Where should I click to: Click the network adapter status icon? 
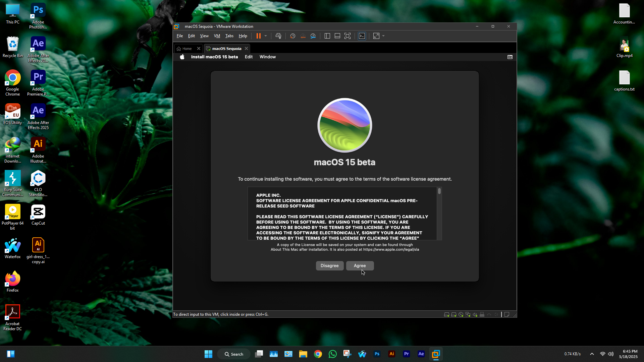[468, 314]
